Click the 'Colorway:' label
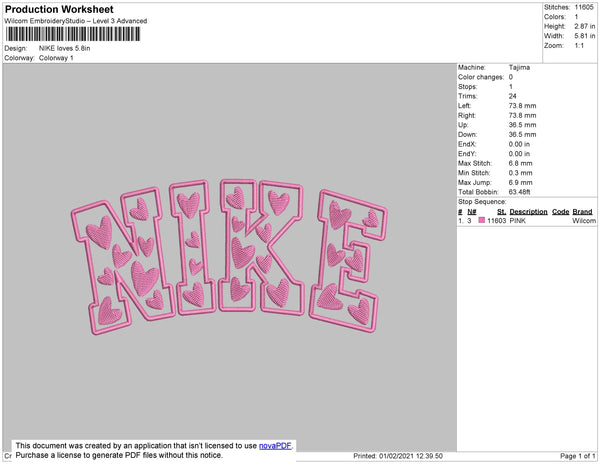Screen dimensions: 600x464 click(19, 58)
